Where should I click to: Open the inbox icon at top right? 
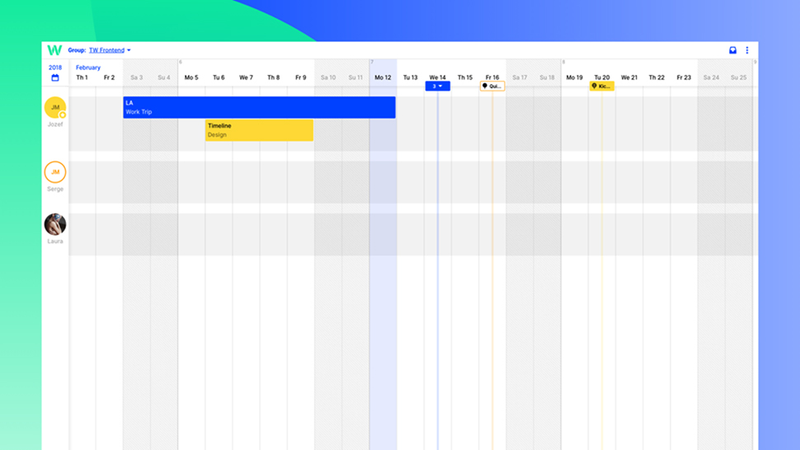click(733, 50)
